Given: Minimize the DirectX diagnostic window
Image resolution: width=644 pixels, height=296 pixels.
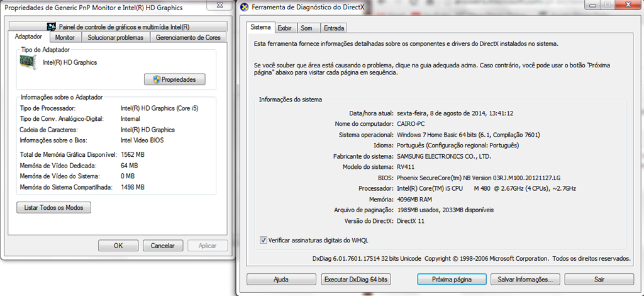Looking at the screenshot, I should [x=593, y=5].
